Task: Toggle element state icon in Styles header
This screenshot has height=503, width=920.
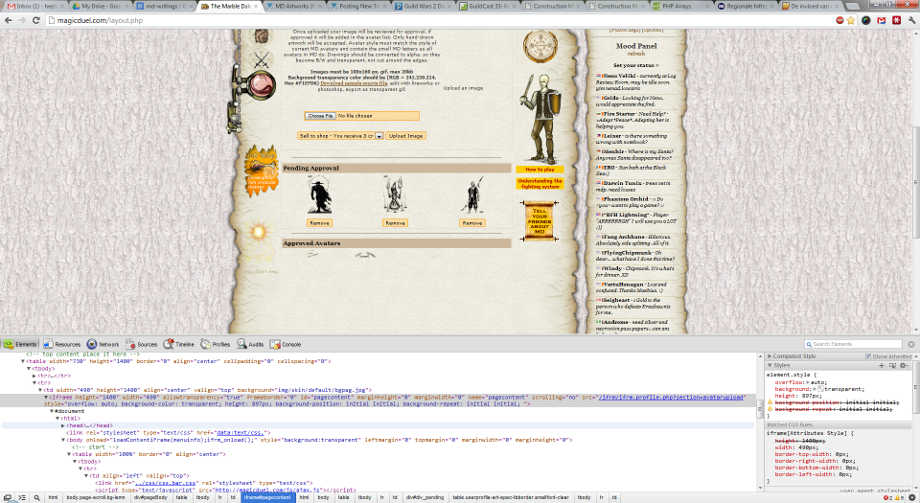Action: (892, 365)
